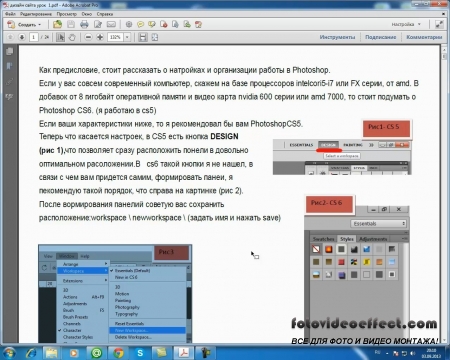Click the system tray clock

pyautogui.click(x=431, y=353)
